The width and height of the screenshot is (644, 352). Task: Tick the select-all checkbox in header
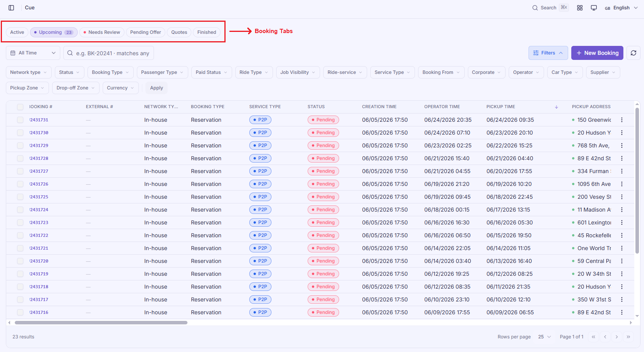(x=20, y=107)
